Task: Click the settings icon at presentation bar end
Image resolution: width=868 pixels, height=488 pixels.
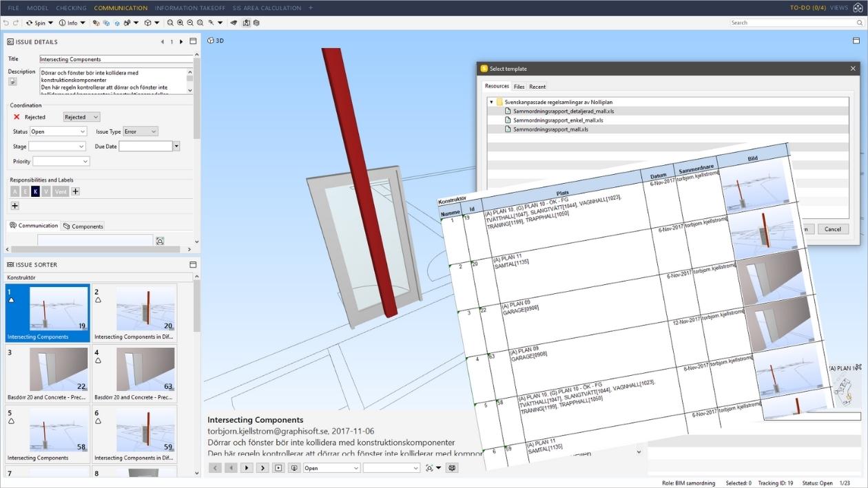Action: pos(452,468)
